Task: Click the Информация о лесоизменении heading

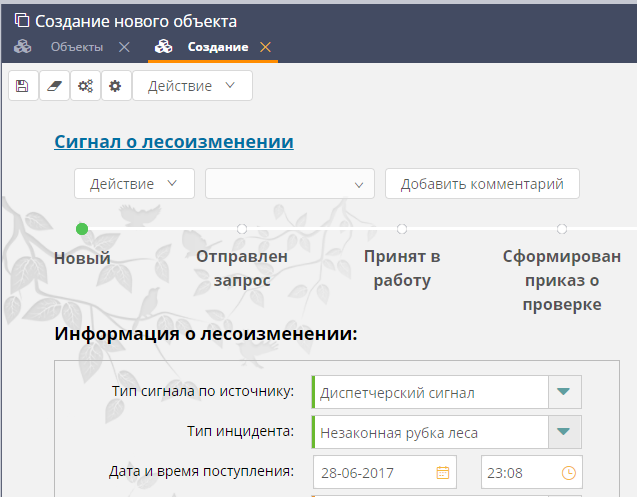Action: coord(206,334)
